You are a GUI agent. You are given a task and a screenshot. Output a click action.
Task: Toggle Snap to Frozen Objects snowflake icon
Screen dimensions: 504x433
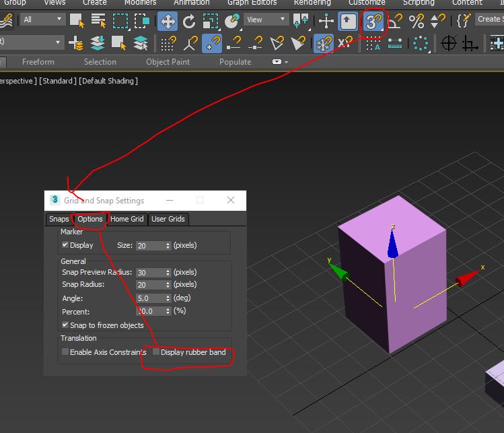click(x=324, y=43)
